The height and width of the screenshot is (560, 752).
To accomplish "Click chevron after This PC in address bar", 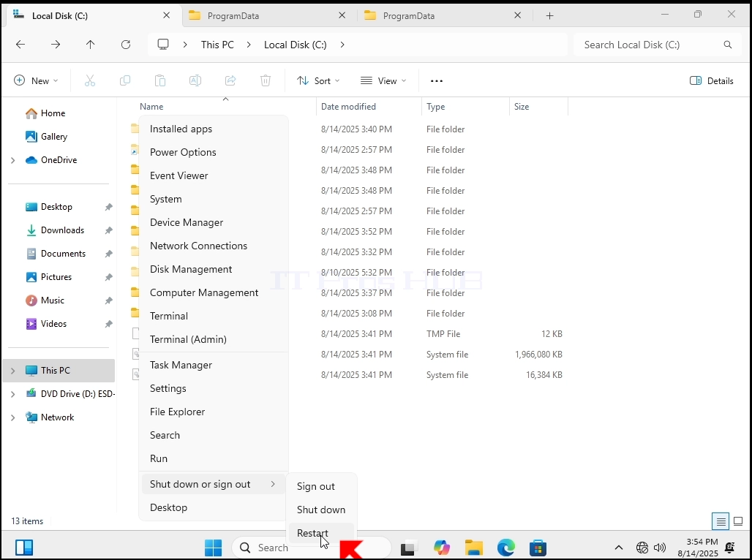I will click(249, 45).
